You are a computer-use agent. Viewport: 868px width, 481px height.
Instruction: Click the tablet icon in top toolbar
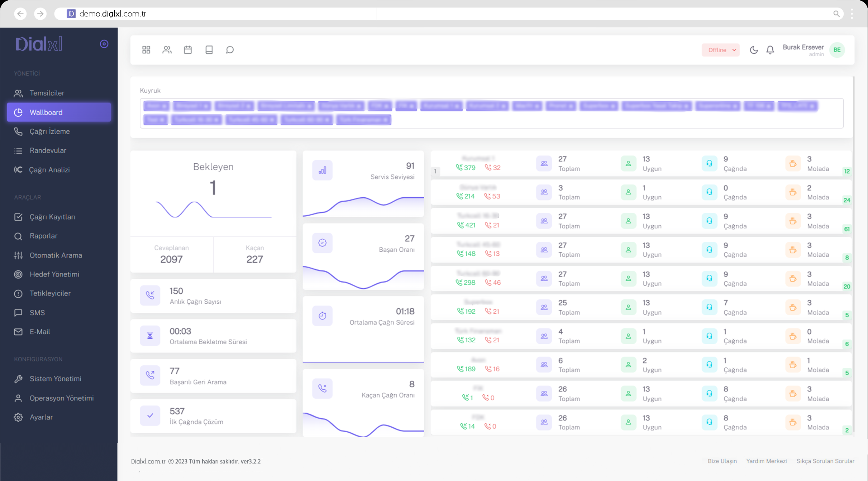tap(209, 50)
